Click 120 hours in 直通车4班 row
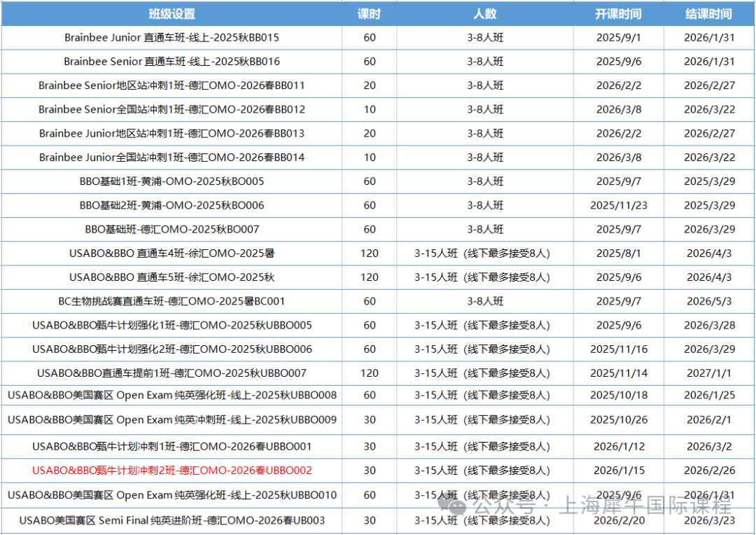This screenshot has width=756, height=535. 370,253
